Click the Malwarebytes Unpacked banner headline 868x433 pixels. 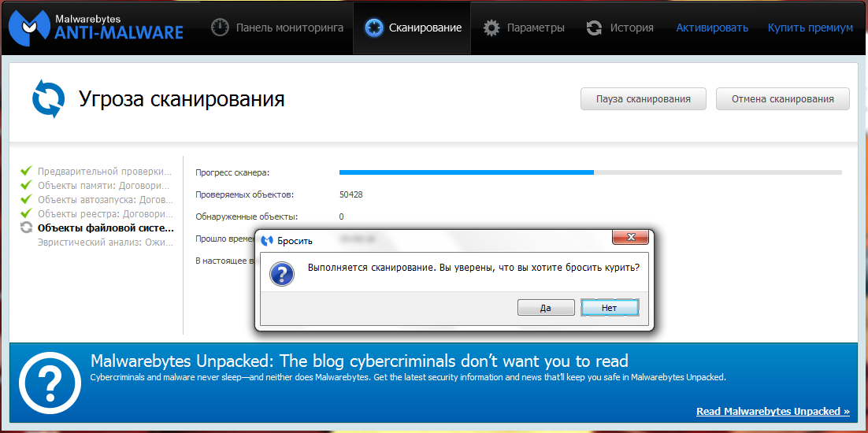pyautogui.click(x=359, y=361)
